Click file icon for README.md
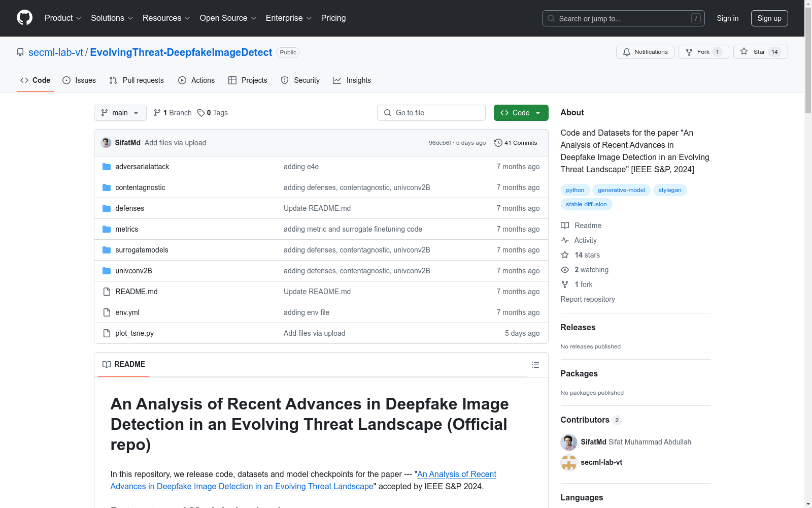812x508 pixels. point(107,292)
